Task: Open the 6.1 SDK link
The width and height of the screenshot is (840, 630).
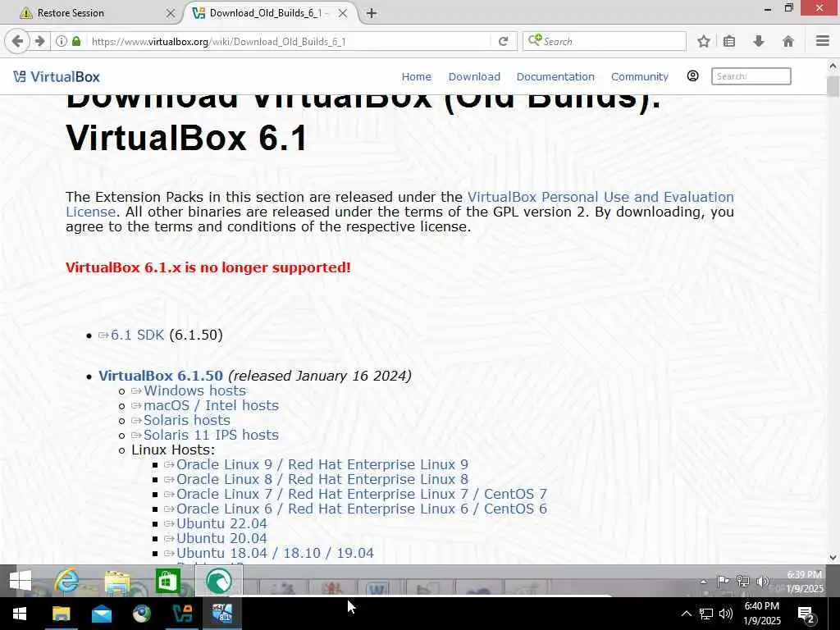Action: (x=137, y=335)
